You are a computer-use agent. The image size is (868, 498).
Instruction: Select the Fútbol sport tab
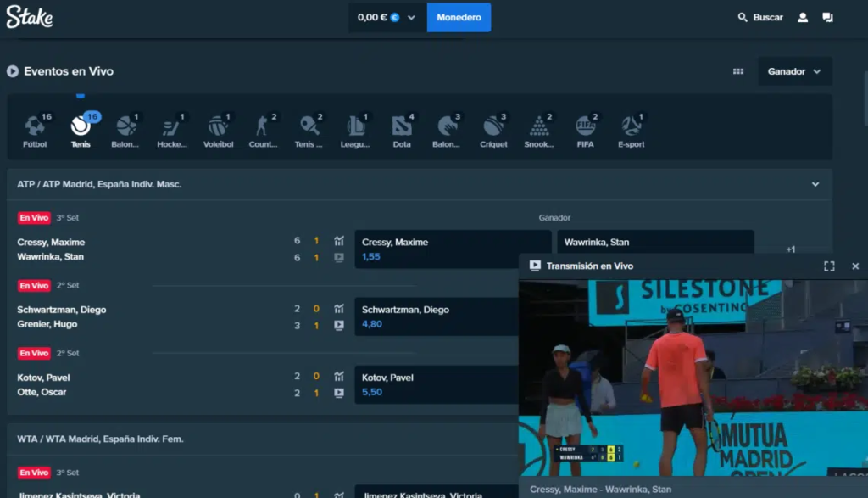pyautogui.click(x=35, y=131)
